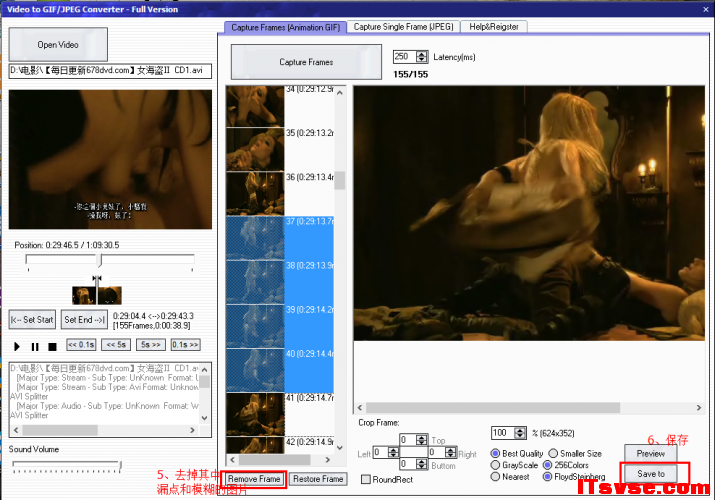Click media info log scroll up arrow
The width and height of the screenshot is (715, 500).
click(x=204, y=370)
